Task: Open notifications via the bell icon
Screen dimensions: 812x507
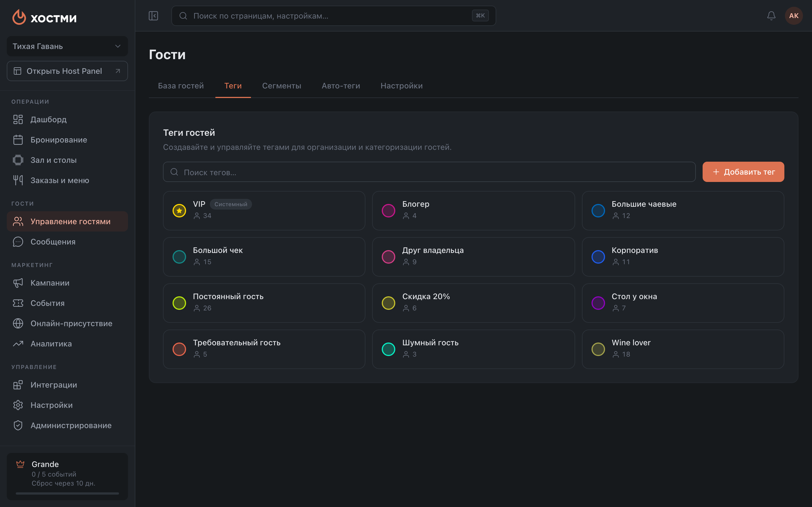Action: click(x=771, y=16)
